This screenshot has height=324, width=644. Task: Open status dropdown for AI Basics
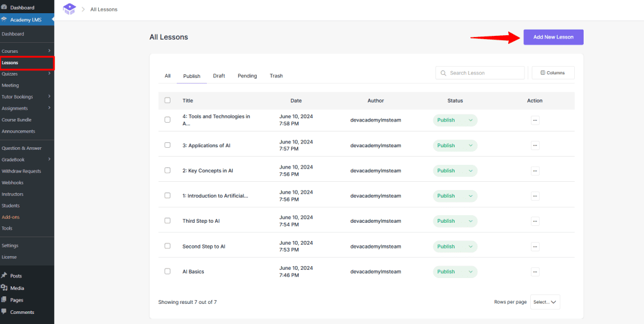pos(455,271)
